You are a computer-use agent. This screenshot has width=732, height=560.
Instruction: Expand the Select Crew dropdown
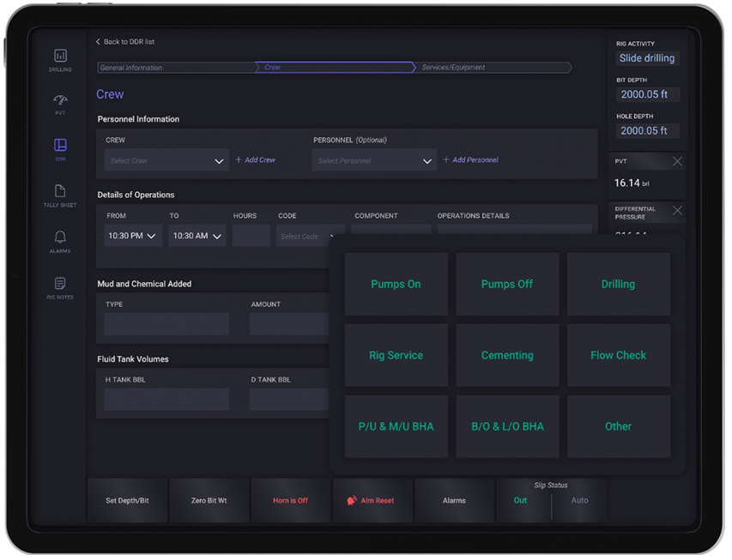point(166,160)
